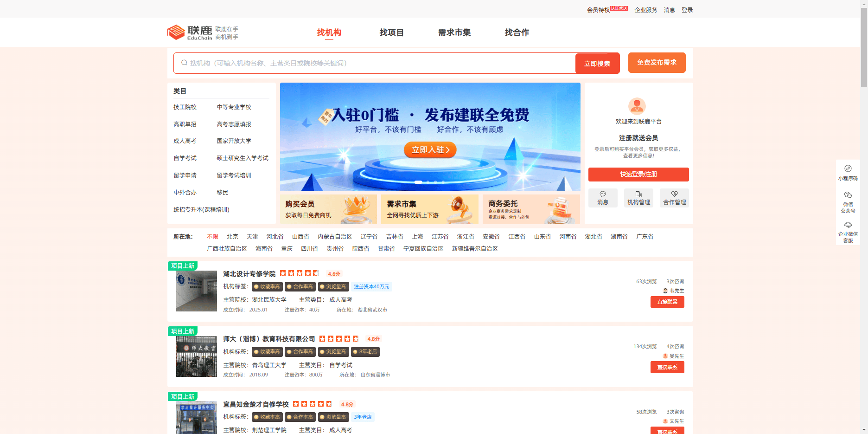Click the user avatar icon
Image resolution: width=868 pixels, height=434 pixels.
coord(637,106)
